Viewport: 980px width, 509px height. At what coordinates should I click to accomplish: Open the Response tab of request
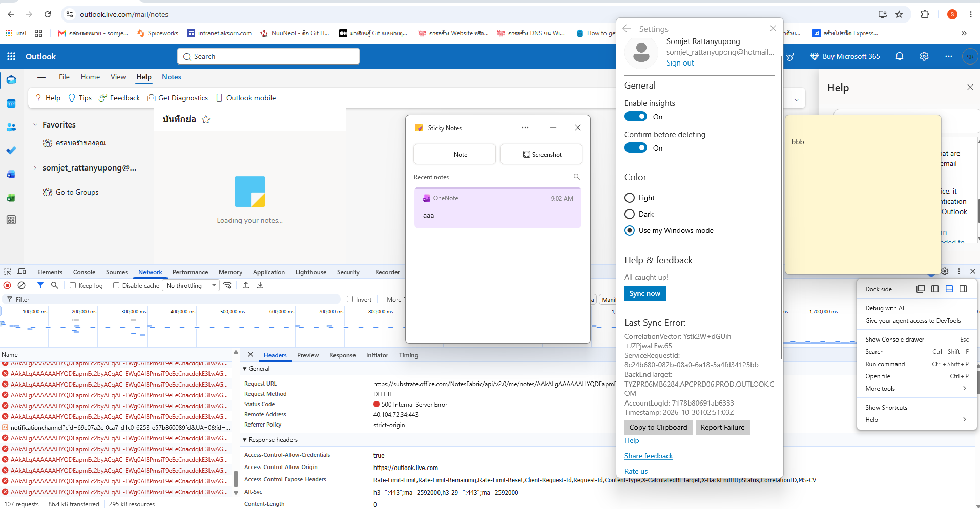[x=342, y=355]
